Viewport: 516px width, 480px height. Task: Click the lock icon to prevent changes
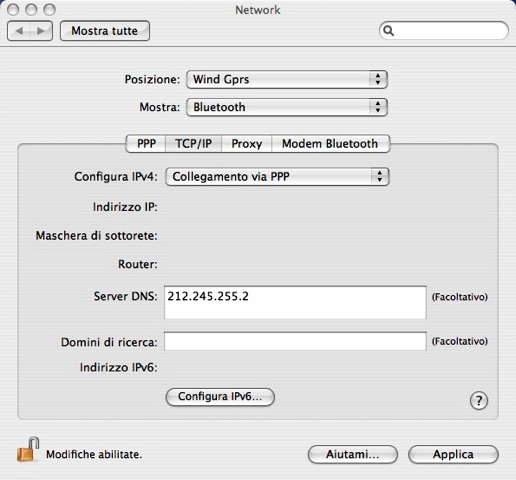click(x=28, y=450)
